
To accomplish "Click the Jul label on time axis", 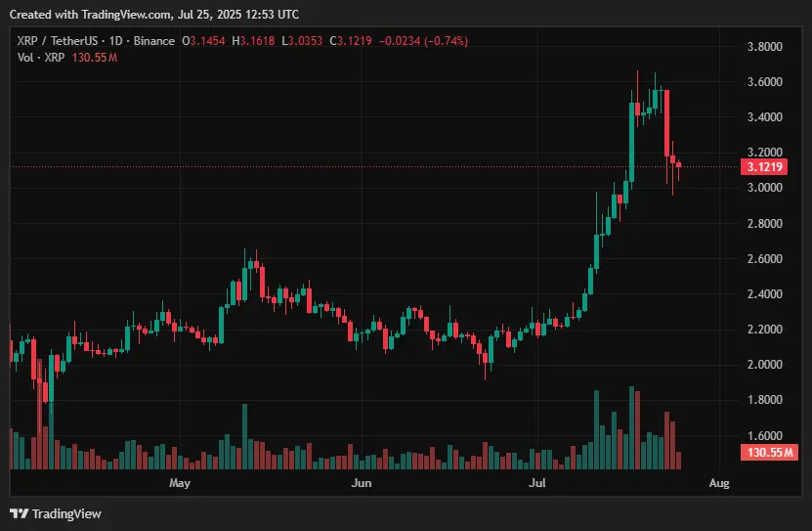I will click(537, 483).
